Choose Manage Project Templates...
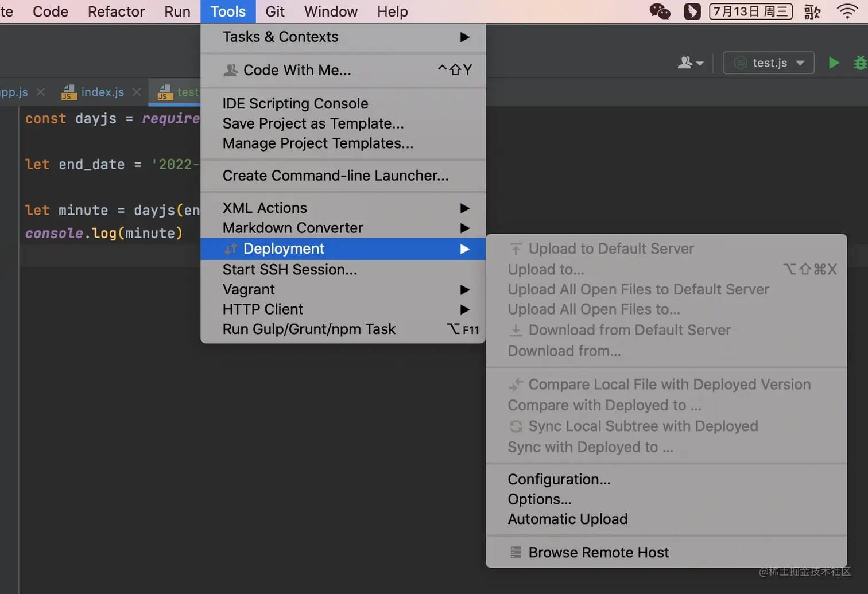Image resolution: width=868 pixels, height=594 pixels. [343, 143]
